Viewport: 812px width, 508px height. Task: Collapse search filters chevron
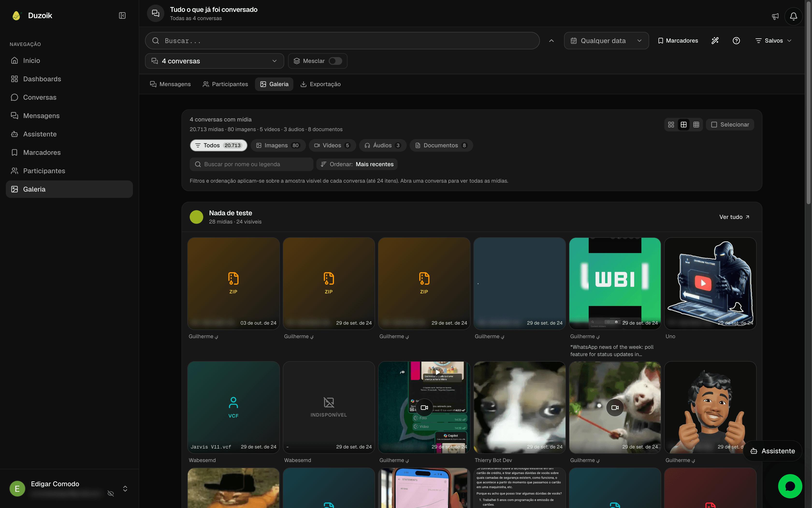tap(551, 41)
